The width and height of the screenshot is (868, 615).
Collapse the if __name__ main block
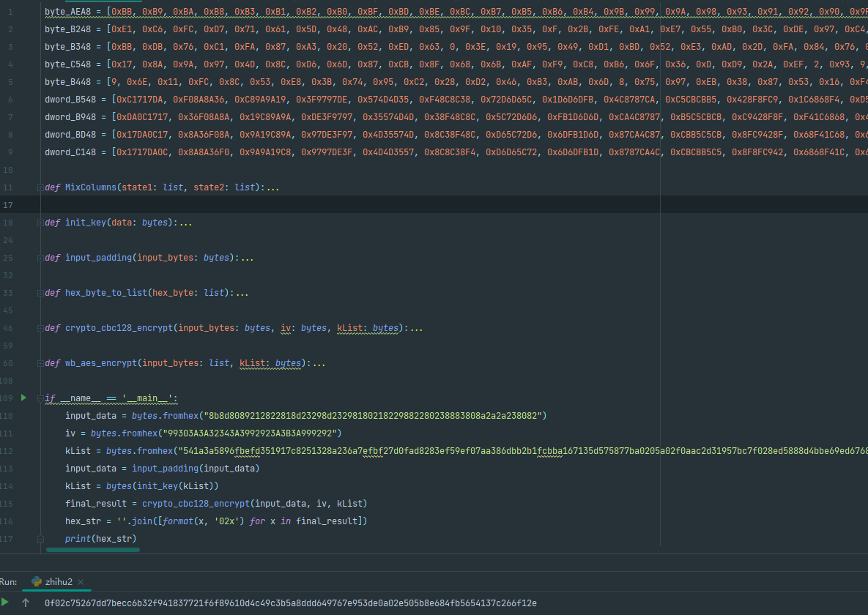39,398
